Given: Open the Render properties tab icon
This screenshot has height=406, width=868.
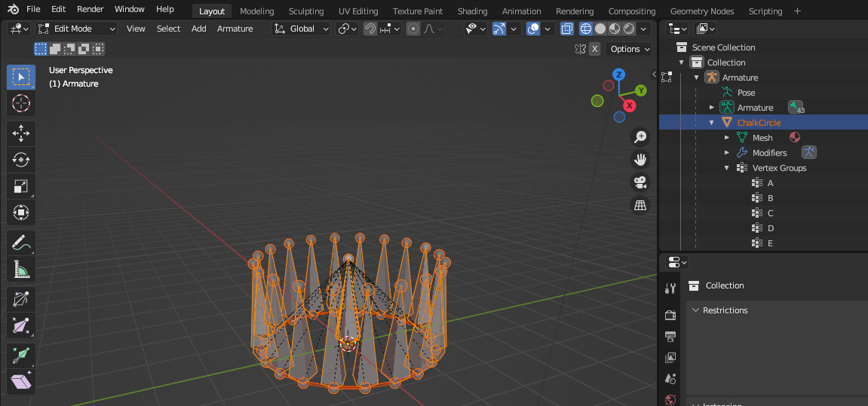Looking at the screenshot, I should (670, 316).
